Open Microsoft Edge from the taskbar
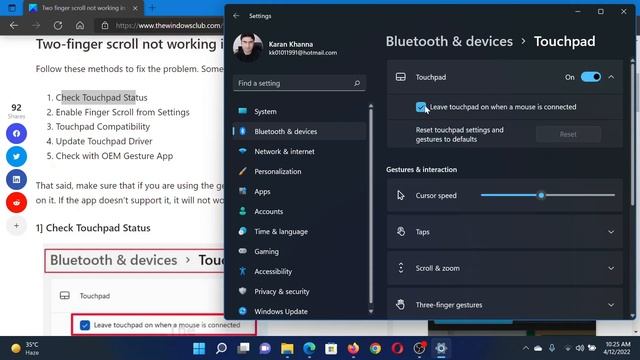Image resolution: width=640 pixels, height=360 pixels. [309, 348]
